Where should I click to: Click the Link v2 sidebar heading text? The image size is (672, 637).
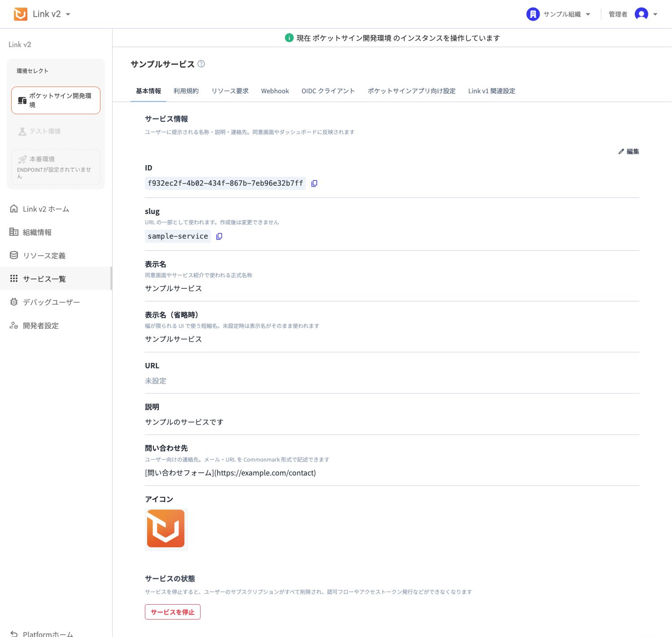pyautogui.click(x=20, y=44)
